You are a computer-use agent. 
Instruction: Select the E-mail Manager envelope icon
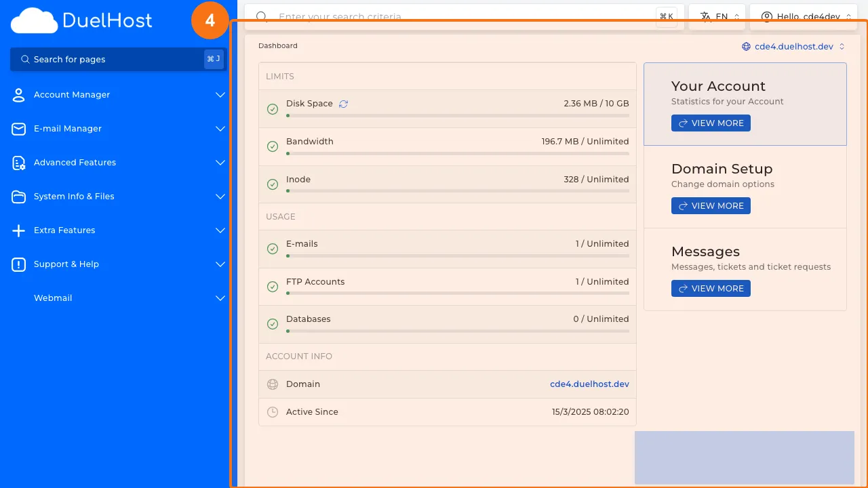(18, 129)
